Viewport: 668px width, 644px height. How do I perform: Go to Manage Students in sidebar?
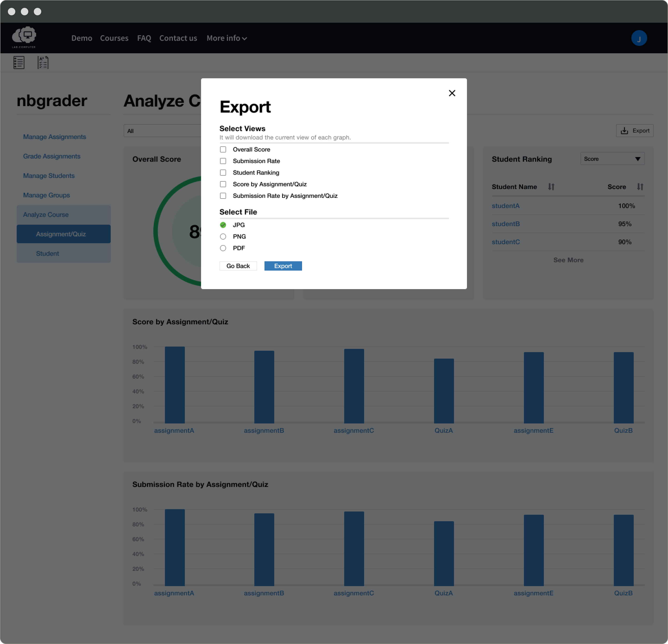point(49,176)
